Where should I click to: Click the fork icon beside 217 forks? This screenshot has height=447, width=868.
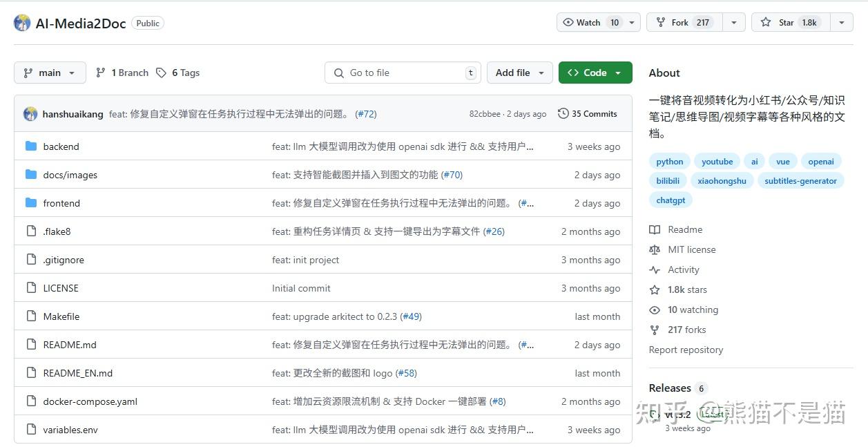(x=655, y=330)
